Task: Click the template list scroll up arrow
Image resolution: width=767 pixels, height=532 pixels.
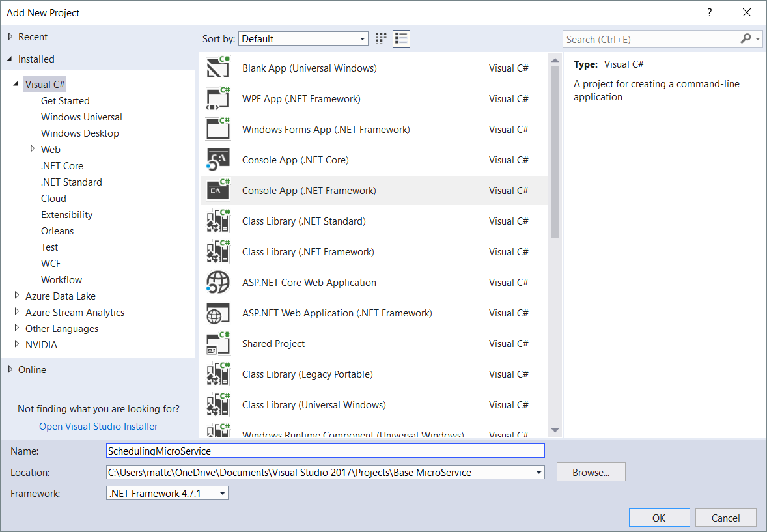Action: tap(555, 60)
